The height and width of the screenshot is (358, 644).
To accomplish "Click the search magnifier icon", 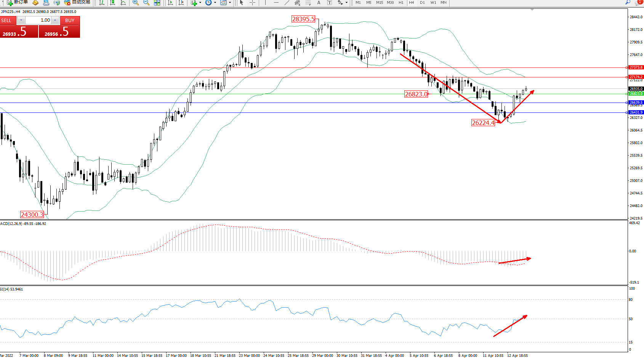I will 628,2.
